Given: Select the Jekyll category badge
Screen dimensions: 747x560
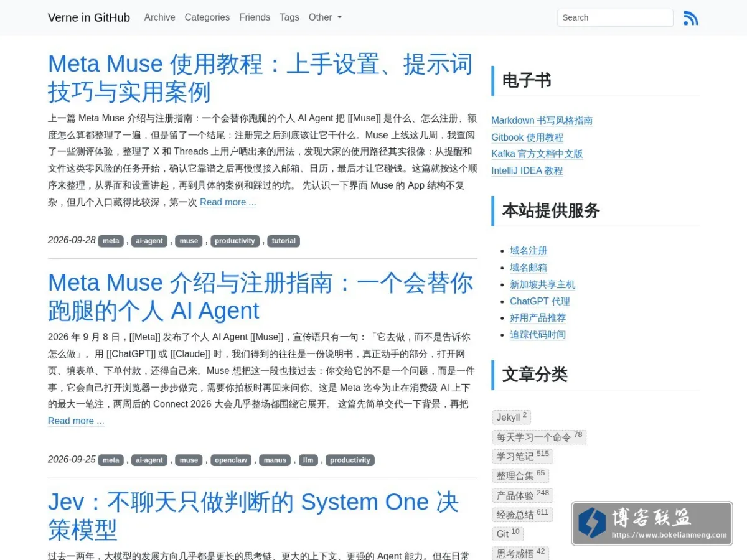Looking at the screenshot, I should [512, 418].
